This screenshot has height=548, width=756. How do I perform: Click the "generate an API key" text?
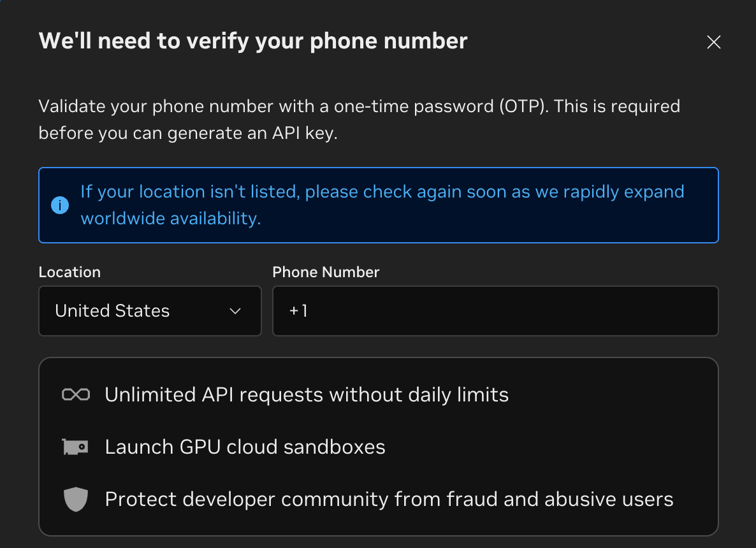252,133
